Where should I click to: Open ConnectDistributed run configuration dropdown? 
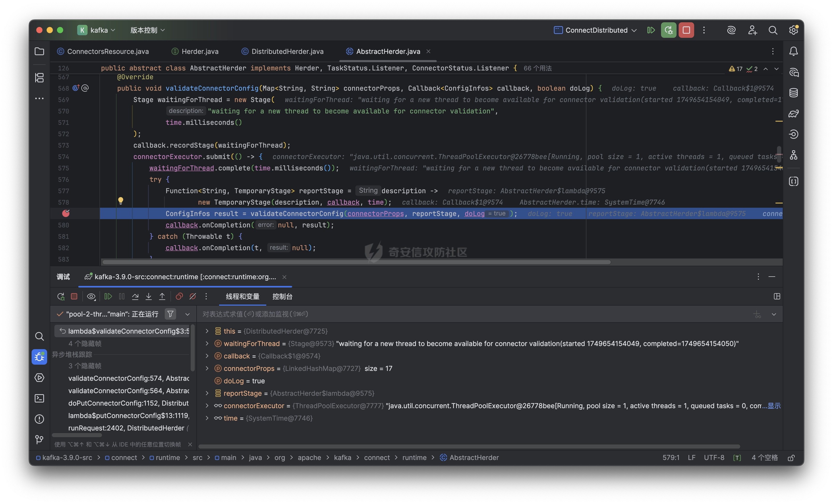click(595, 30)
